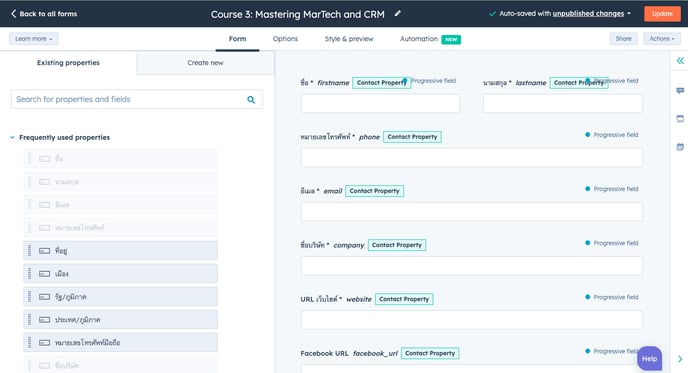Select the หมายเลขโทรศัพท์มือถือ property label

[87, 342]
